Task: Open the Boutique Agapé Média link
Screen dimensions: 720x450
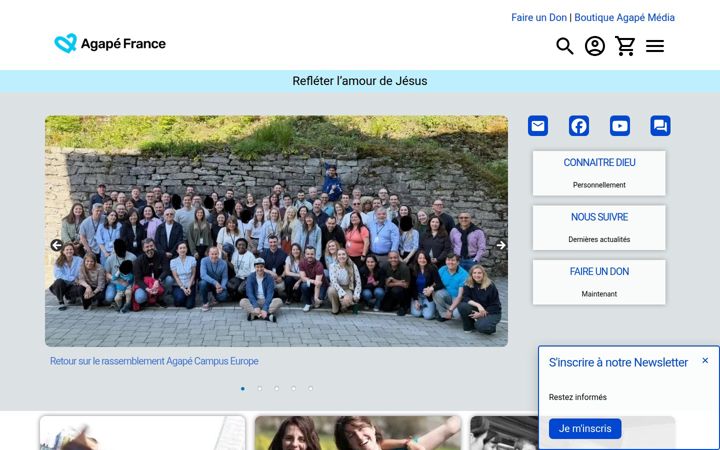Action: 624,17
